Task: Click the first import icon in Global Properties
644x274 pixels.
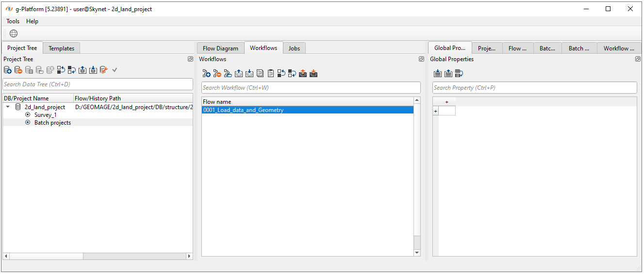Action: point(437,74)
